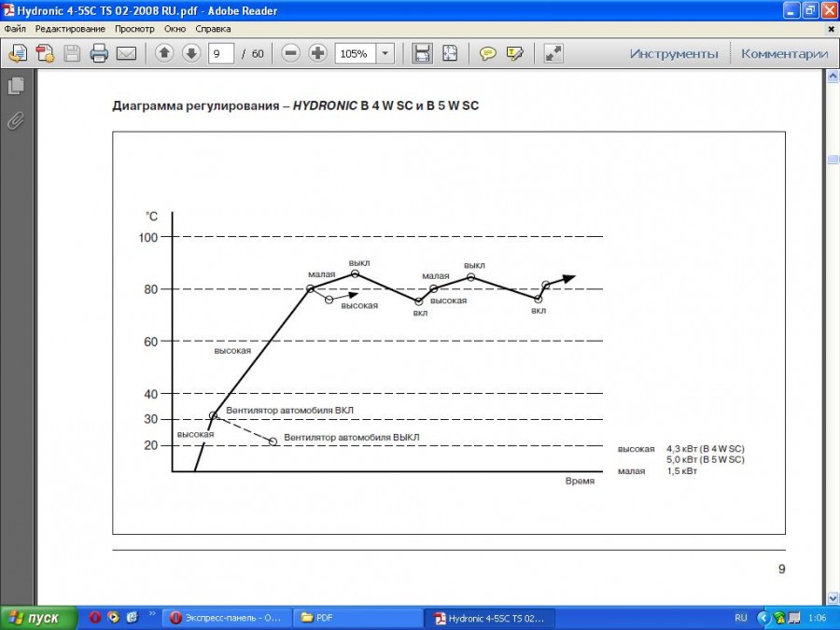The height and width of the screenshot is (630, 840).
Task: Go to next page with down arrow
Action: [191, 53]
